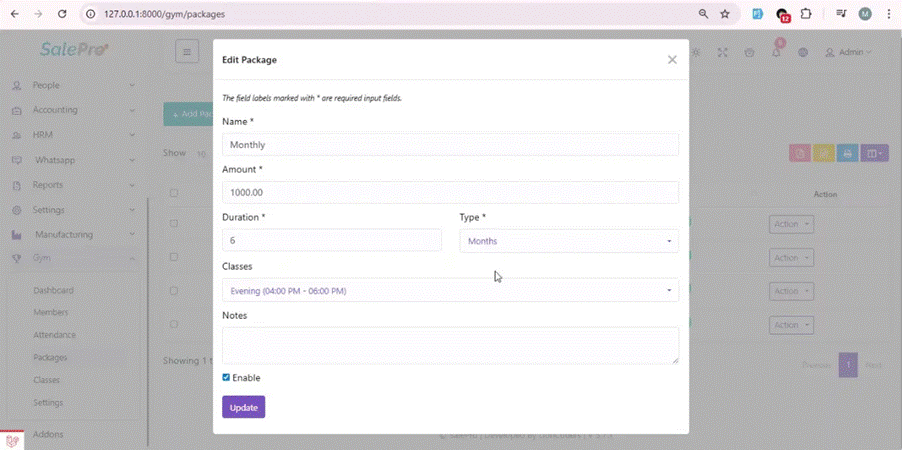Click in the Duration input field

coord(331,241)
